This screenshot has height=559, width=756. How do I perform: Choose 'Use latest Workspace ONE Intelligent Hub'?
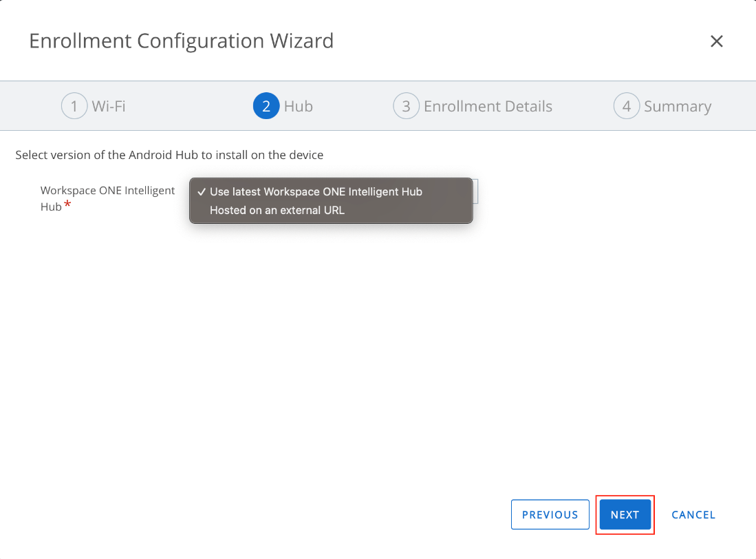click(x=316, y=192)
